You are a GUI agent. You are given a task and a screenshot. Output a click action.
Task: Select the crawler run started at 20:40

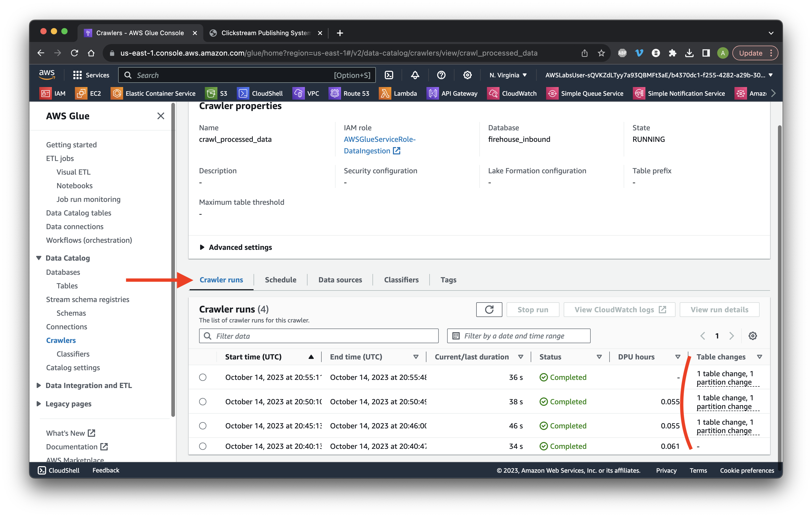(203, 446)
